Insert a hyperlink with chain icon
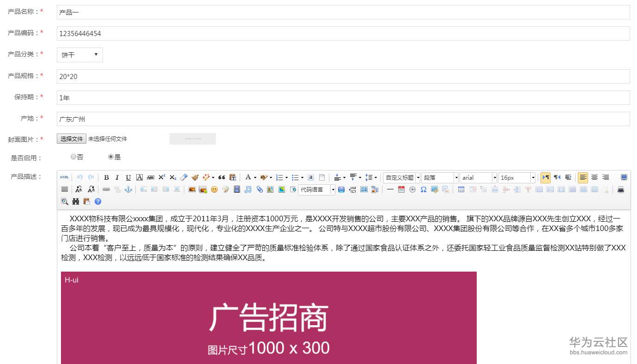This screenshot has width=637, height=364. click(x=106, y=189)
